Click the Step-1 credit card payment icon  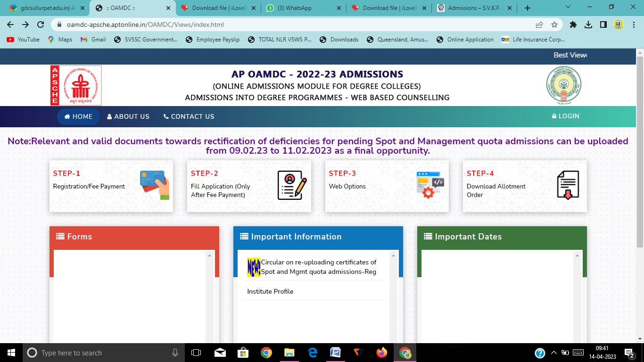click(x=155, y=185)
